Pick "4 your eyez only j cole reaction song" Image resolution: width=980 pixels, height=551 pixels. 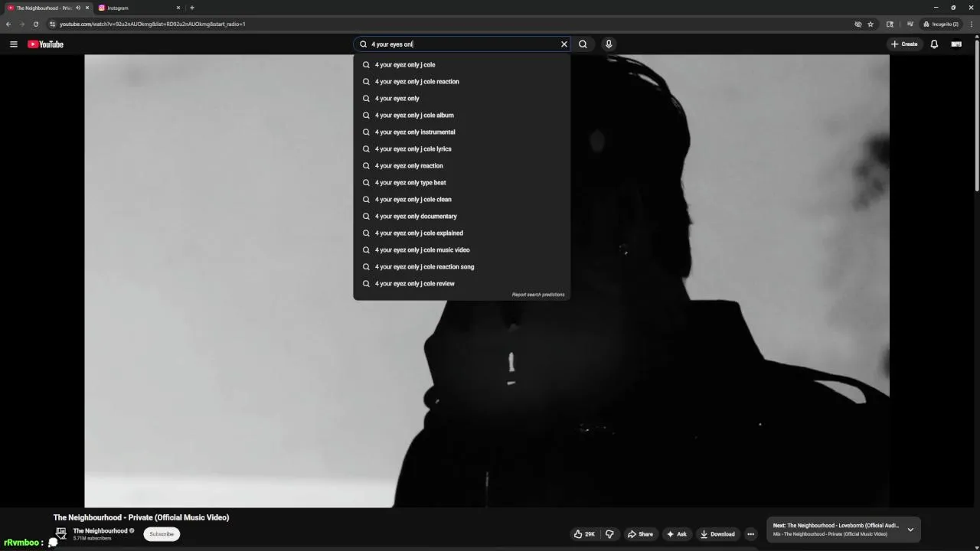point(462,267)
